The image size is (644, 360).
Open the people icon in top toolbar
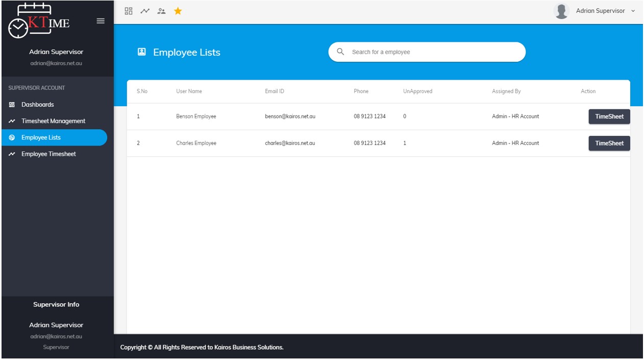(161, 11)
